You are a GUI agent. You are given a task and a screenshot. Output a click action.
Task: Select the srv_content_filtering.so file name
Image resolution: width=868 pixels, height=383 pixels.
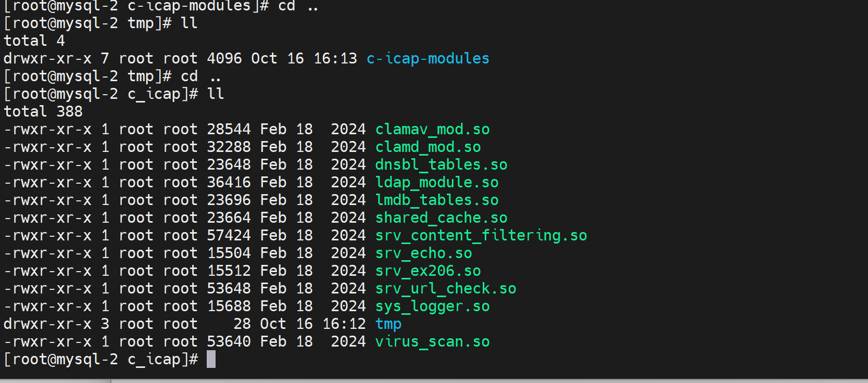(x=481, y=236)
